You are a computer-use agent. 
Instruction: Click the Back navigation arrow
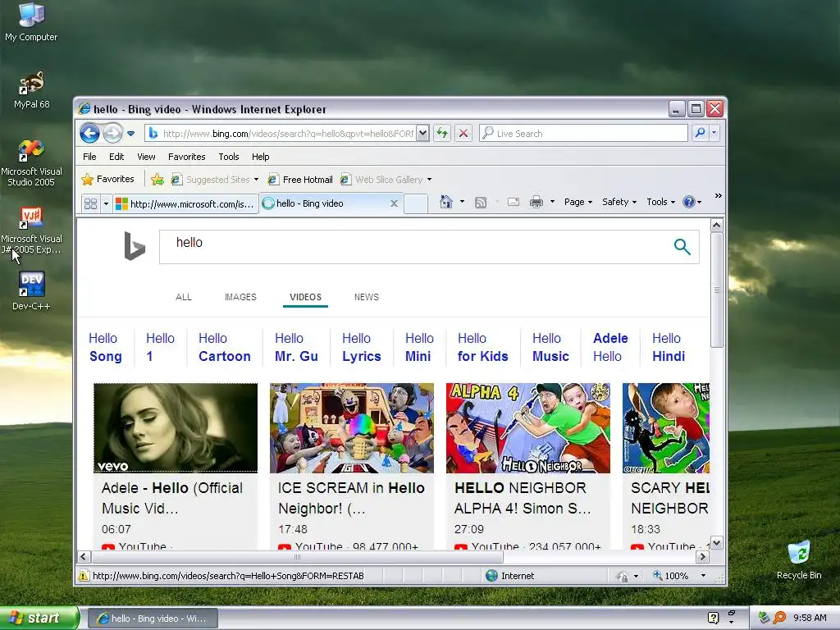tap(89, 133)
